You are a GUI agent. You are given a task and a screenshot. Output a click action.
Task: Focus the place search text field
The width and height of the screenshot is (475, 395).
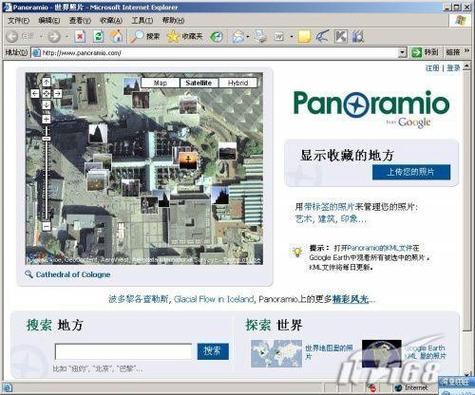click(x=123, y=351)
